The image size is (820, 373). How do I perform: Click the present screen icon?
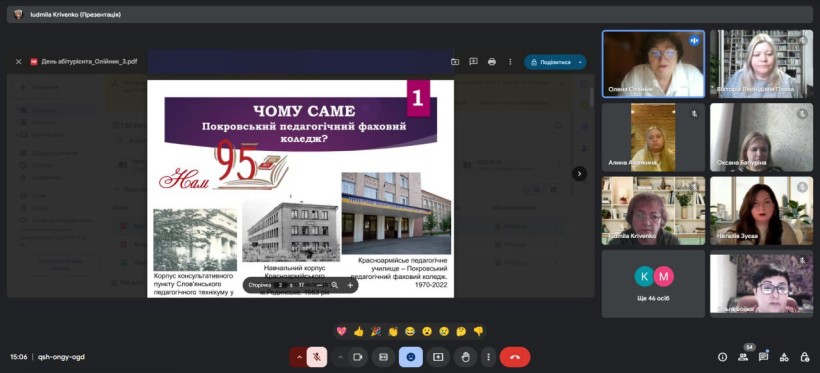[x=438, y=357]
